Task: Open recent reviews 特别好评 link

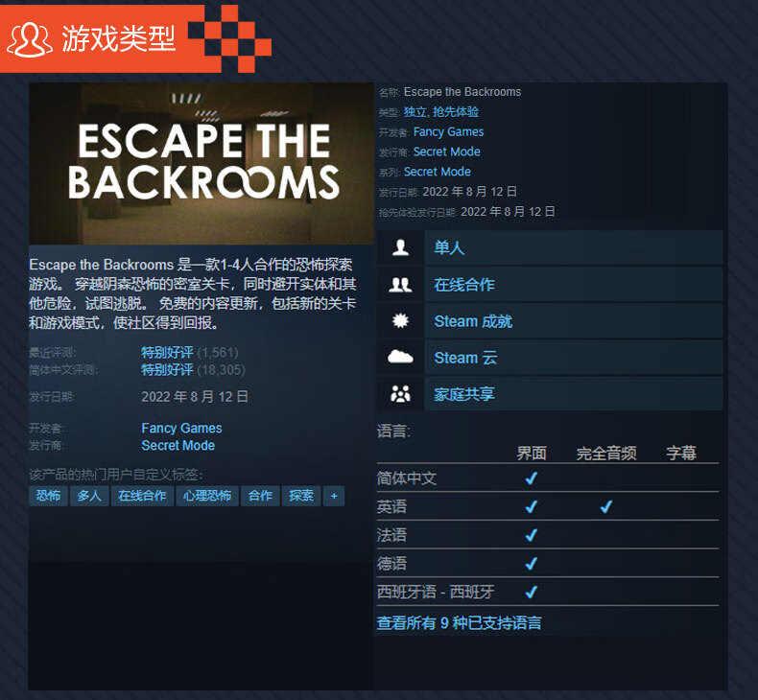Action: point(167,352)
